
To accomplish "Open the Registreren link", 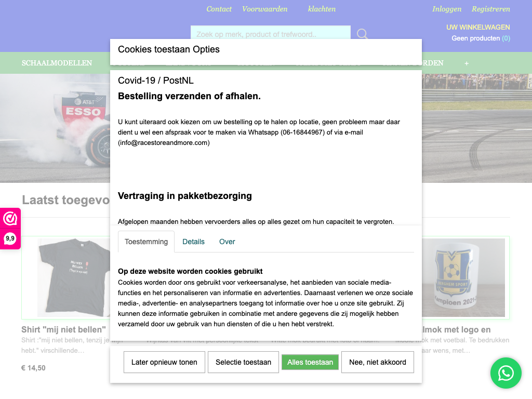I will [x=490, y=9].
